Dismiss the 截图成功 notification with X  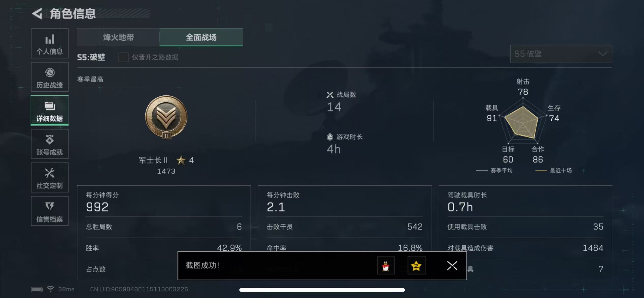452,266
